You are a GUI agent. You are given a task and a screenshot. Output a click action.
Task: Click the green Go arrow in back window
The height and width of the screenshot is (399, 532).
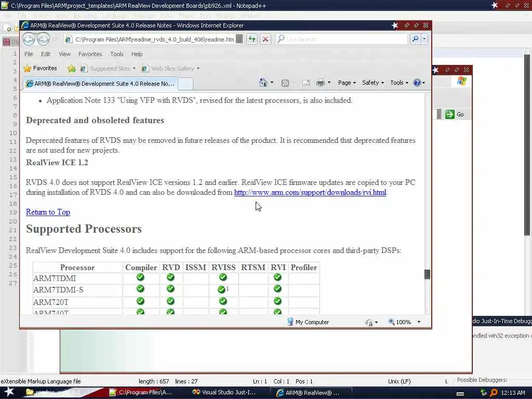(449, 114)
